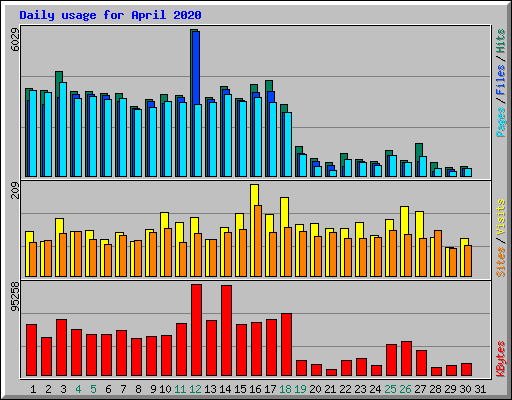Screen dimensions: 512x400
Task: Click day label 31 on the x-axis
Action: (480, 389)
